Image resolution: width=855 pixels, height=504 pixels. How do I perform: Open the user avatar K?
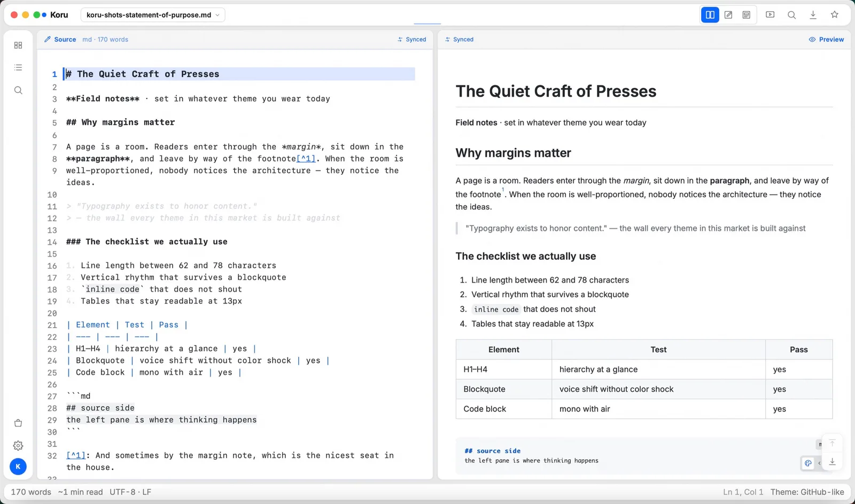(18, 467)
